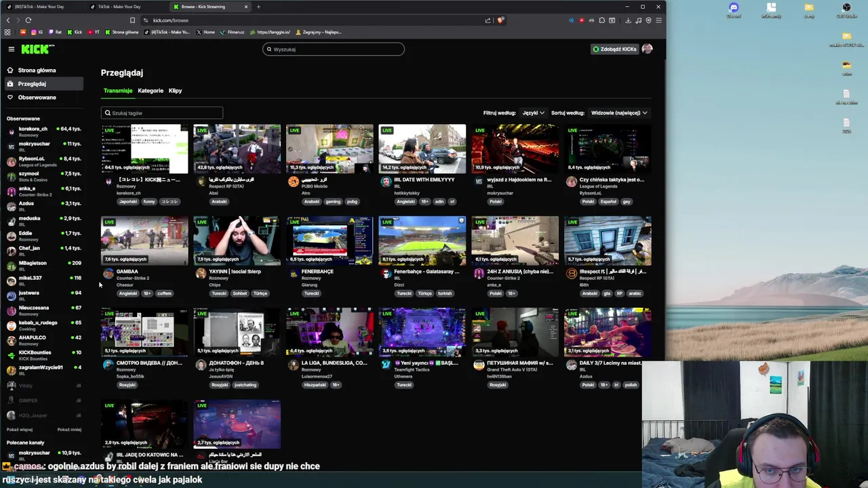Click the Chef_jan entry in followed list
Screen dimensions: 868x488
[44, 251]
